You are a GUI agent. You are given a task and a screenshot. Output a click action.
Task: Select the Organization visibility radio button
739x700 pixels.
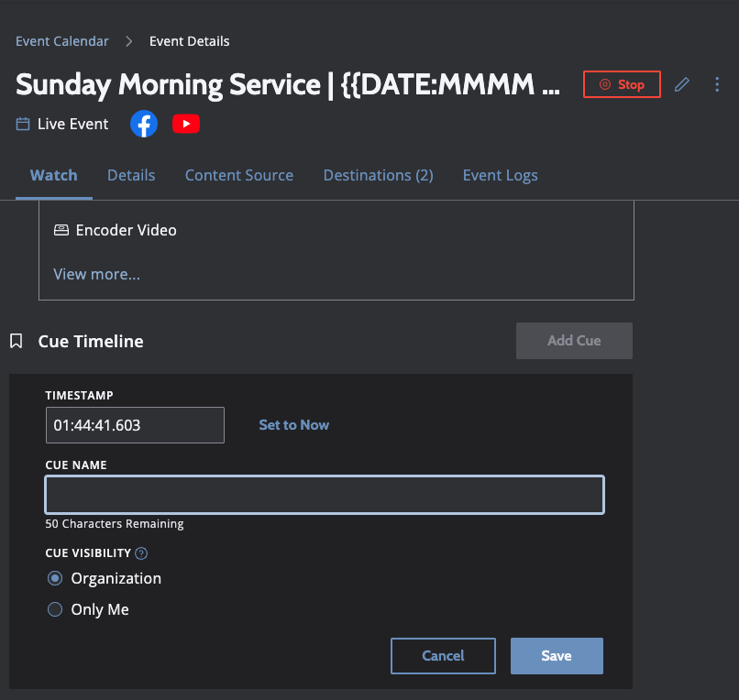tap(55, 578)
